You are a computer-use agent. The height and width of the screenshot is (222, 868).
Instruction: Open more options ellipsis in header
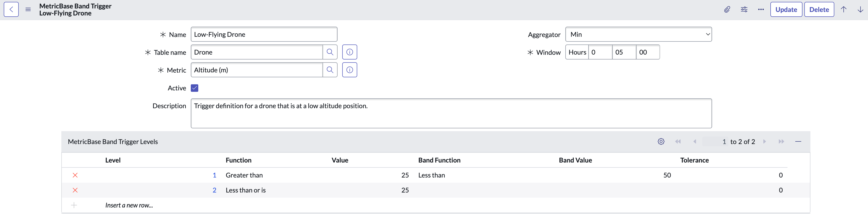pos(761,9)
